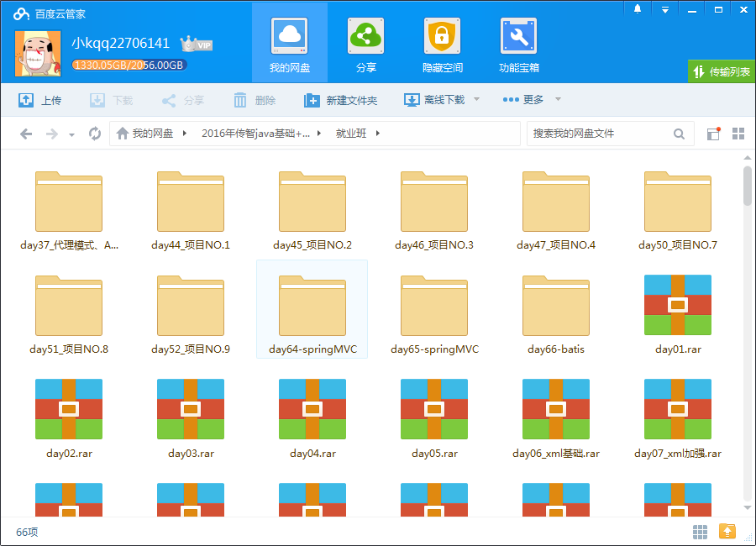Open the 分享 (Share) panel icon

(x=365, y=36)
